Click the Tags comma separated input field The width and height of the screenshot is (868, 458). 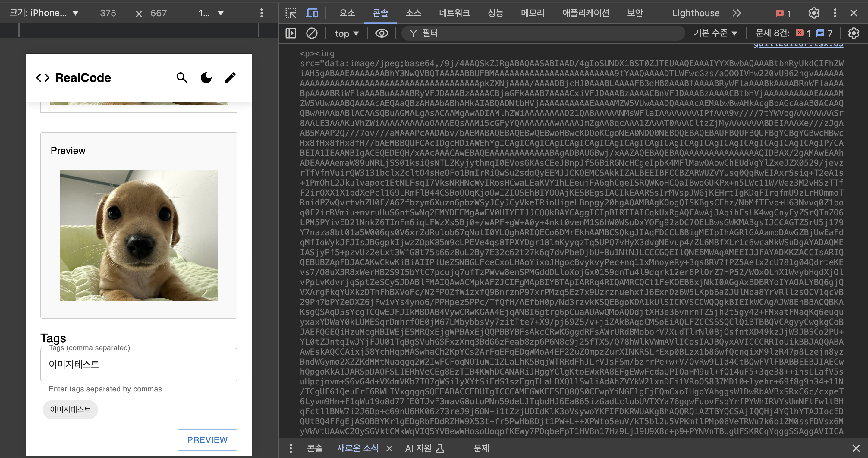[139, 364]
